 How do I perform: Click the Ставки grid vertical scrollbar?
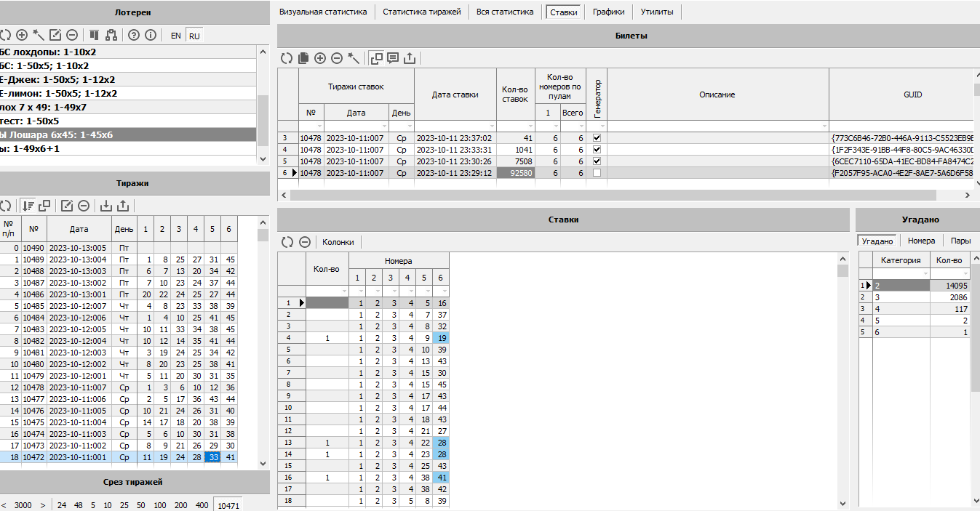pyautogui.click(x=842, y=270)
